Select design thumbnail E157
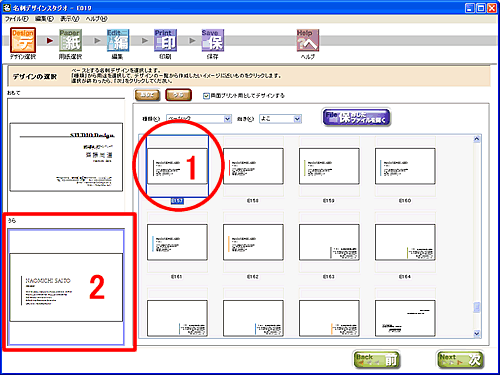Screen dimensions: 500x375 (177, 166)
